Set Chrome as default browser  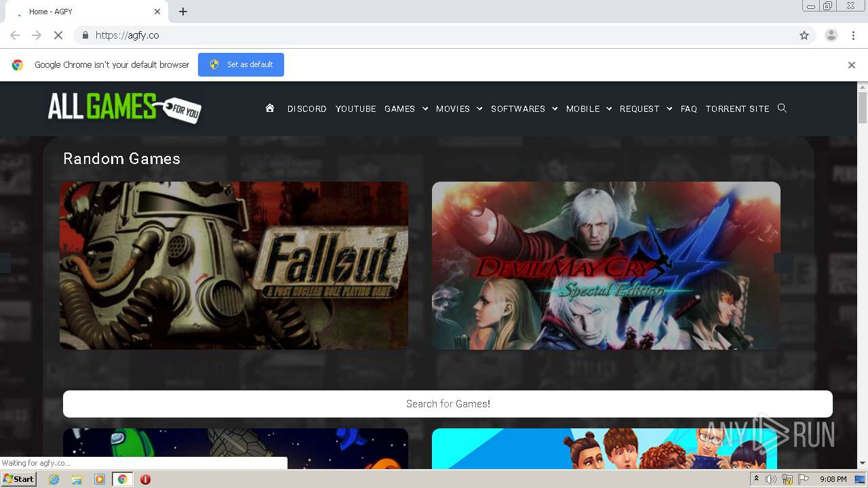coord(241,64)
